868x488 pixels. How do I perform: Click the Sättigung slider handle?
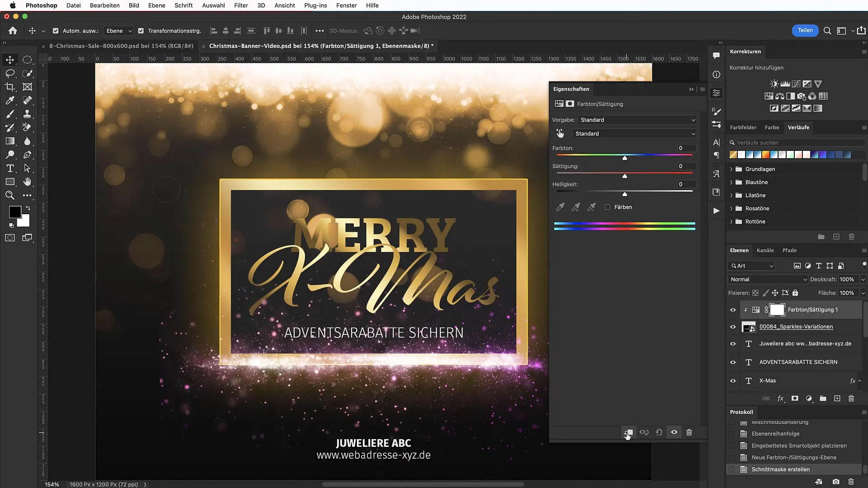(x=625, y=176)
